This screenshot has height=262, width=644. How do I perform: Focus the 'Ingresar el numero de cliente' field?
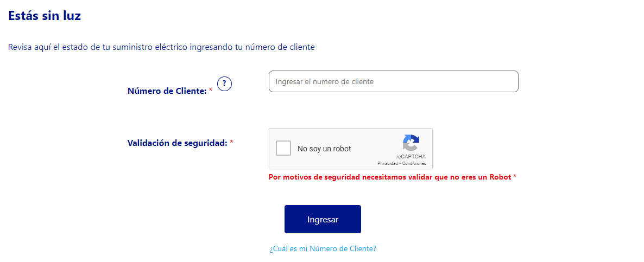point(394,81)
